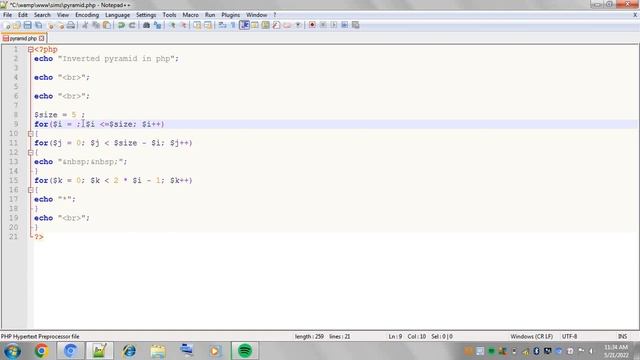Undo the last edit via toolbar

coord(121,25)
